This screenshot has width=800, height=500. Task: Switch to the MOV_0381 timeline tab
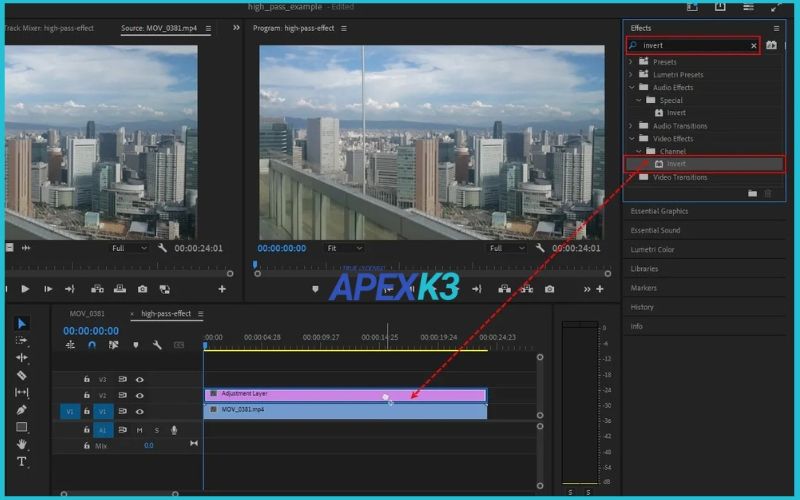[88, 314]
